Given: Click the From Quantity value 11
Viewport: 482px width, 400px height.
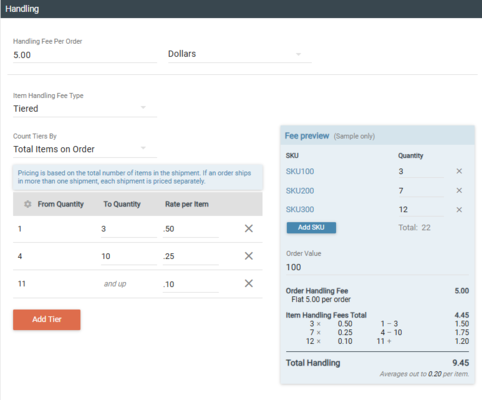Looking at the screenshot, I should 22,284.
